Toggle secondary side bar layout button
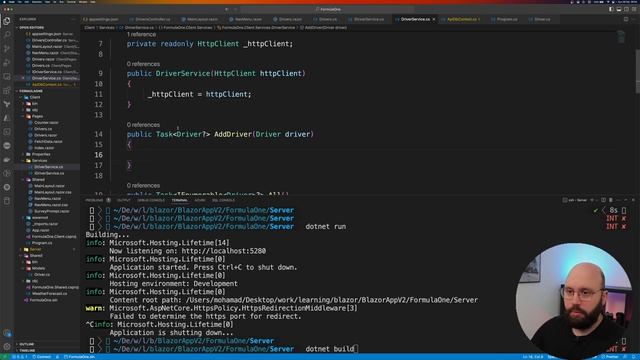Screen dimensions: 640x360 [627, 9]
